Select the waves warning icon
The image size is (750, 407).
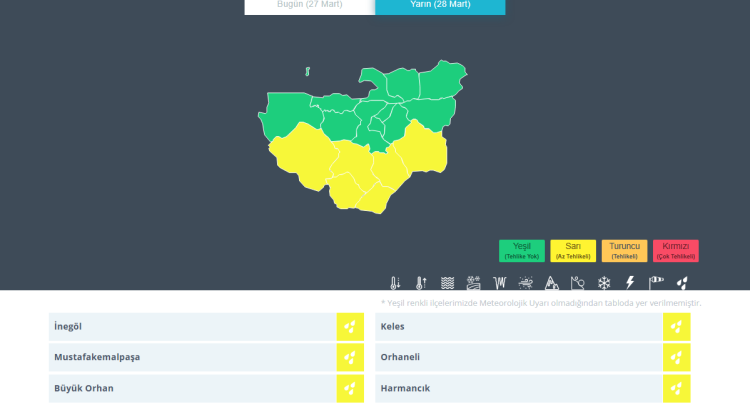(x=448, y=283)
